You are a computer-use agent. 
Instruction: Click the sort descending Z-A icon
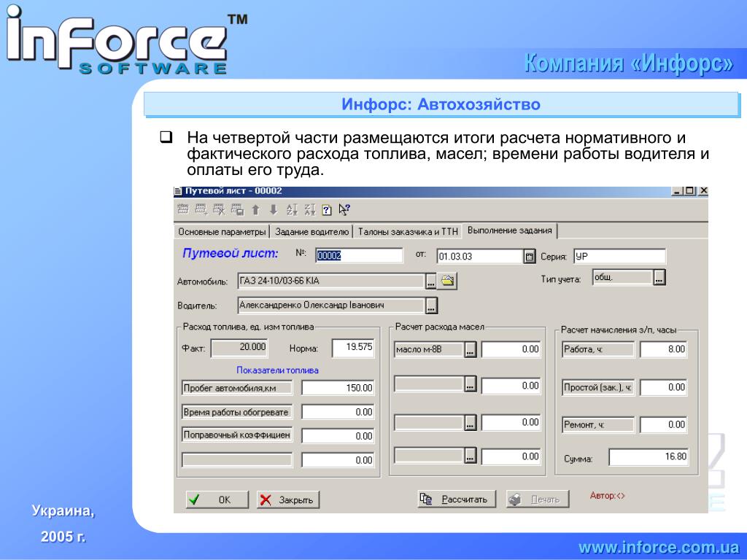tap(309, 209)
